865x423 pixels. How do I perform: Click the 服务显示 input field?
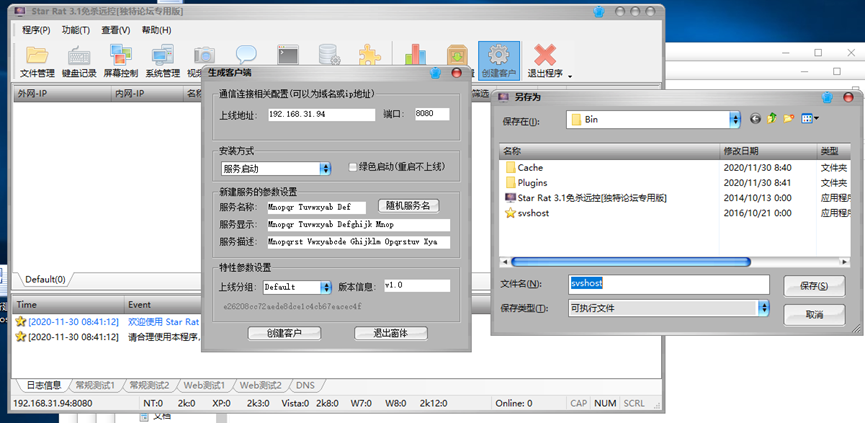(359, 225)
